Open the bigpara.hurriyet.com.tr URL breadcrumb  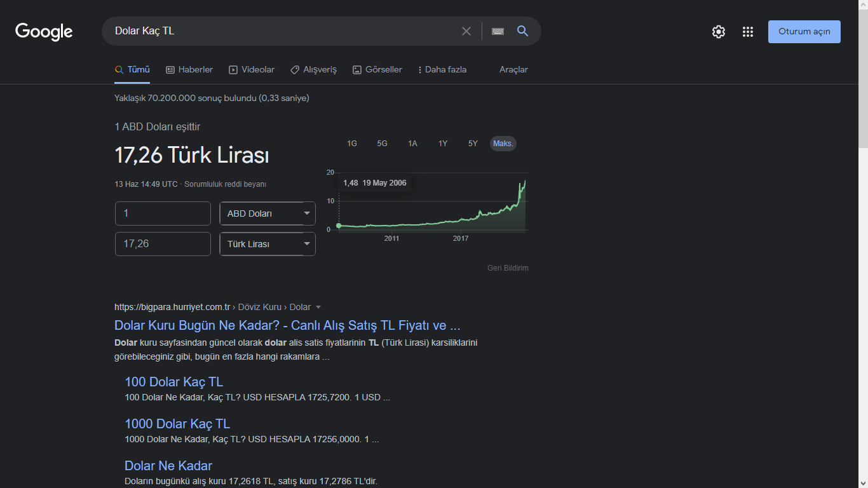(x=212, y=307)
